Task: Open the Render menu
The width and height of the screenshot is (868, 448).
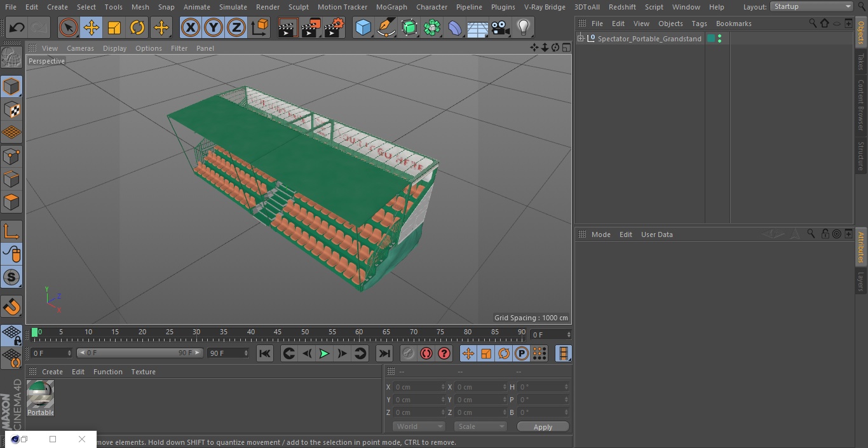Action: (x=268, y=7)
